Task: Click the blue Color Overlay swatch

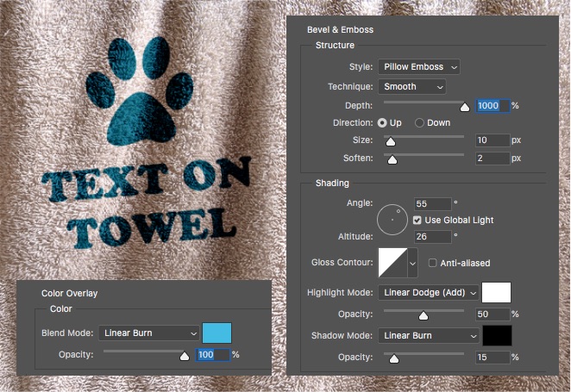Action: pyautogui.click(x=216, y=333)
